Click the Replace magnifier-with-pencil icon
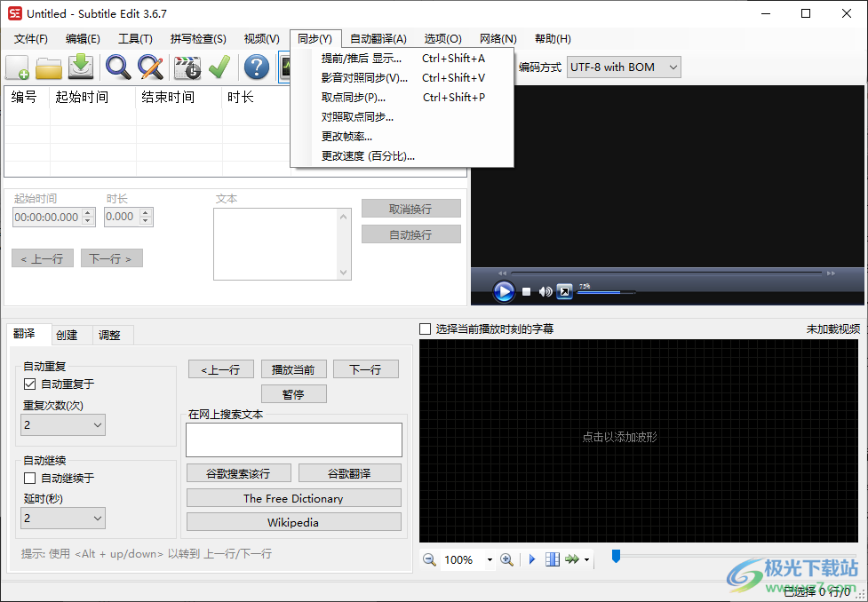Image resolution: width=868 pixels, height=602 pixels. point(150,67)
